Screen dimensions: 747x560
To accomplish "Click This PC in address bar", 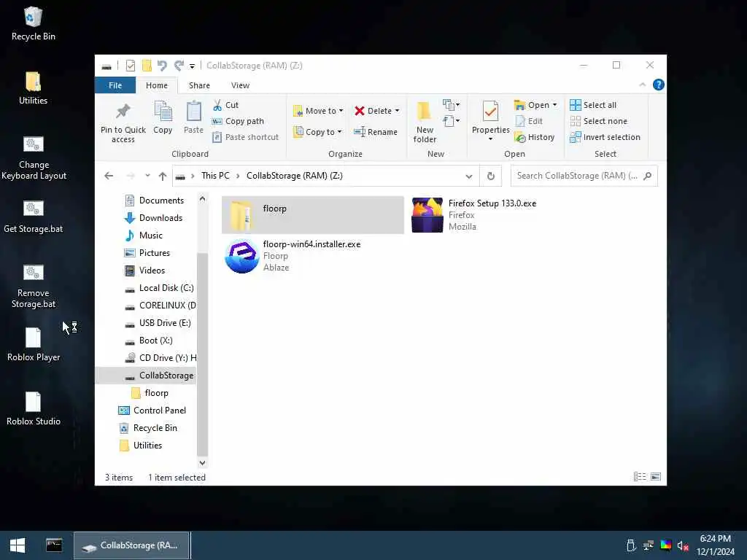I will click(215, 176).
